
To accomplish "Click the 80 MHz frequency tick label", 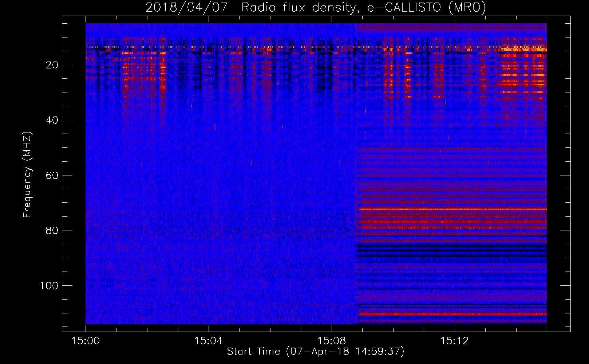I will click(52, 230).
